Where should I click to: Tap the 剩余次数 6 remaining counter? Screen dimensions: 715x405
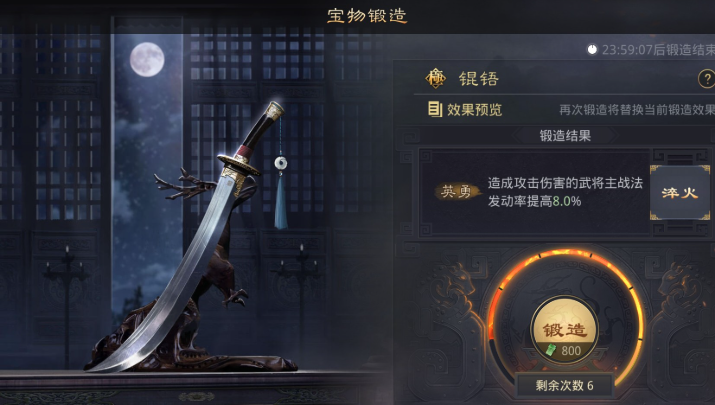(565, 385)
